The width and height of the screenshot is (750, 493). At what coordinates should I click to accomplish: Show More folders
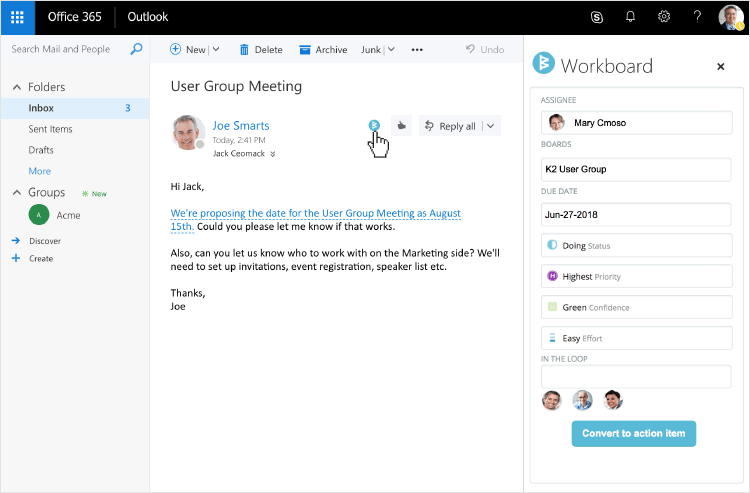[40, 171]
